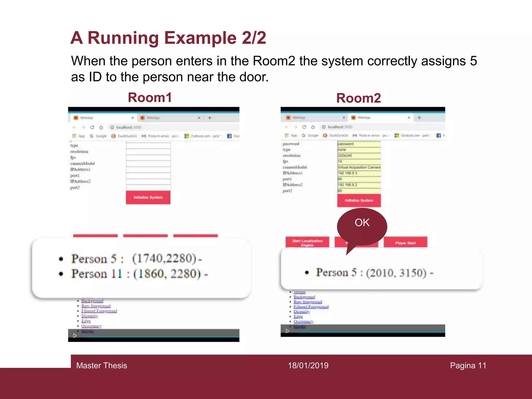Open the Facebook bookmark in Room2 browser

click(441, 135)
